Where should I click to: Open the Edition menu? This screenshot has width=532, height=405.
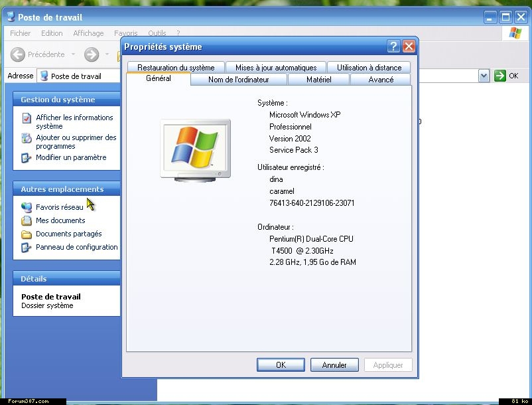(52, 33)
